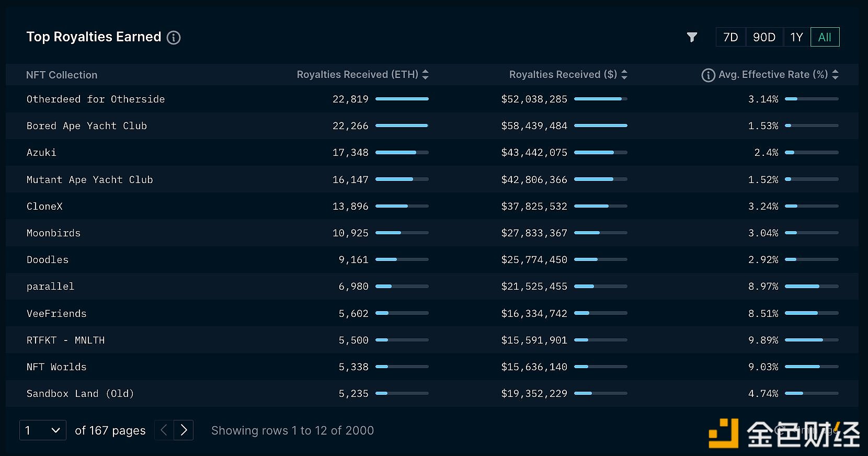
Task: Select the 1Y time range
Action: [x=796, y=37]
